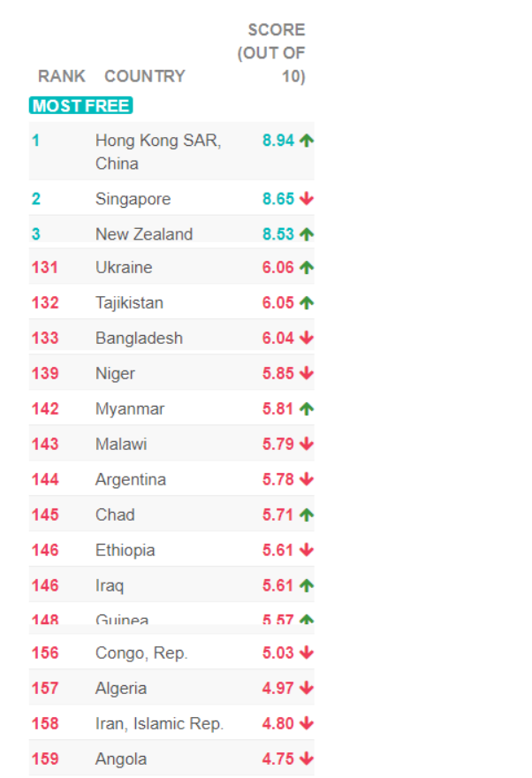Click the green up arrow for Myanmar
The image size is (532, 778).
pos(307,408)
